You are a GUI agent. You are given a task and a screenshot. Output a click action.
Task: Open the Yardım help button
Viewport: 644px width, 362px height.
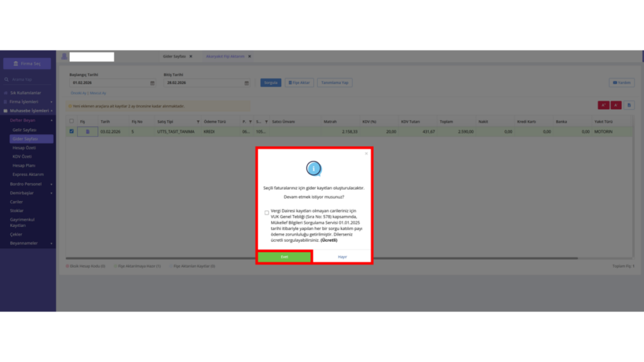click(622, 82)
